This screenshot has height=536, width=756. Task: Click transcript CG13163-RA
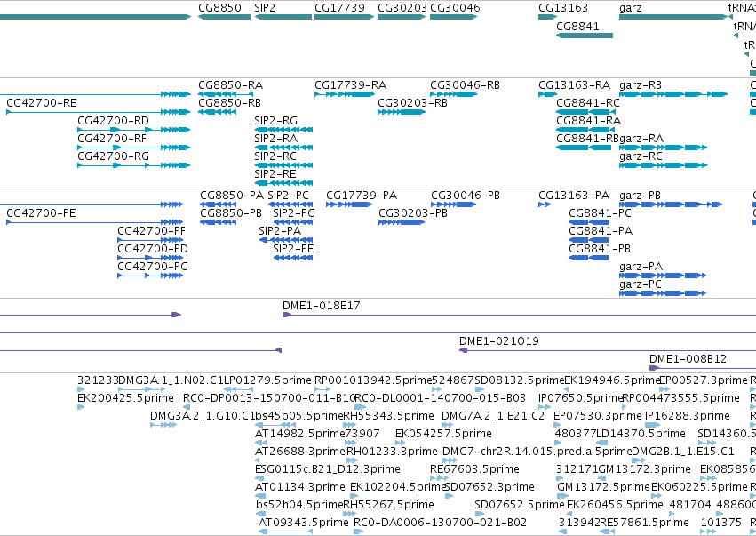pos(548,94)
